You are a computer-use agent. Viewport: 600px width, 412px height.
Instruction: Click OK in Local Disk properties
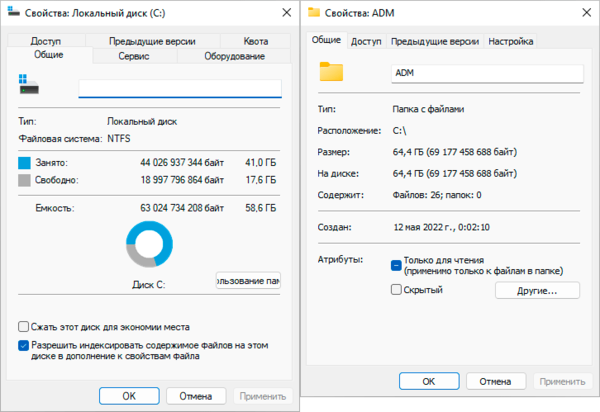point(129,396)
